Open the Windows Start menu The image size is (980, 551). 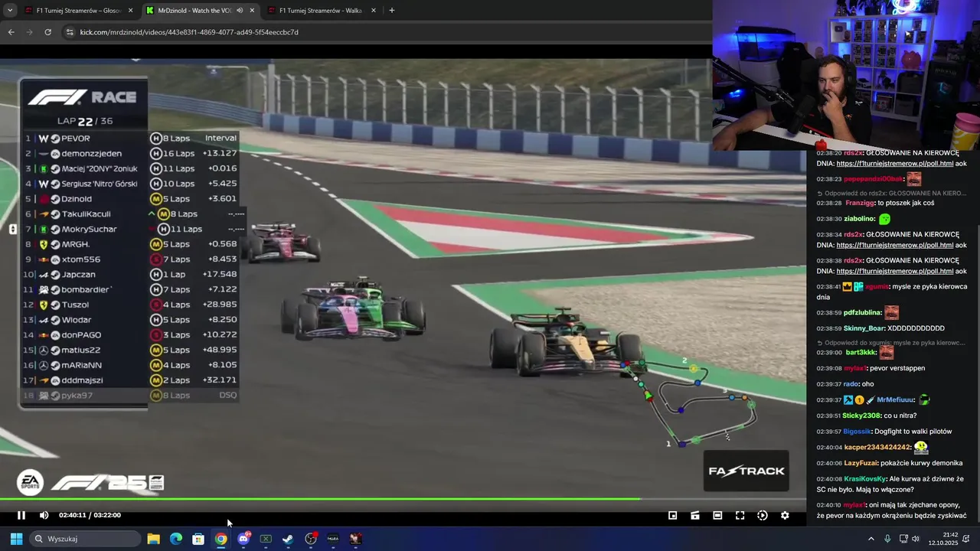click(x=16, y=539)
